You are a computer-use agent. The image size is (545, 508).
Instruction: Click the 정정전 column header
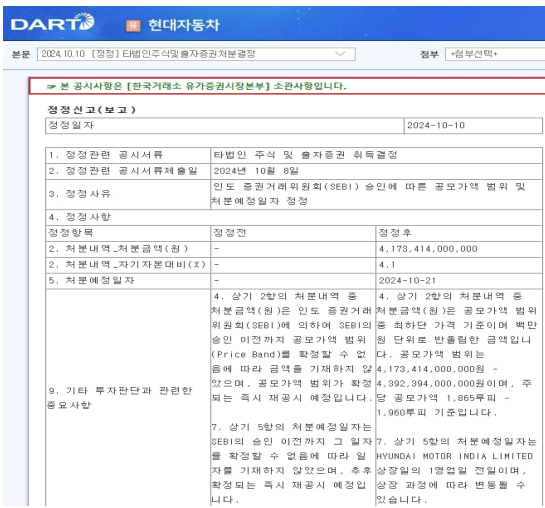tap(293, 233)
